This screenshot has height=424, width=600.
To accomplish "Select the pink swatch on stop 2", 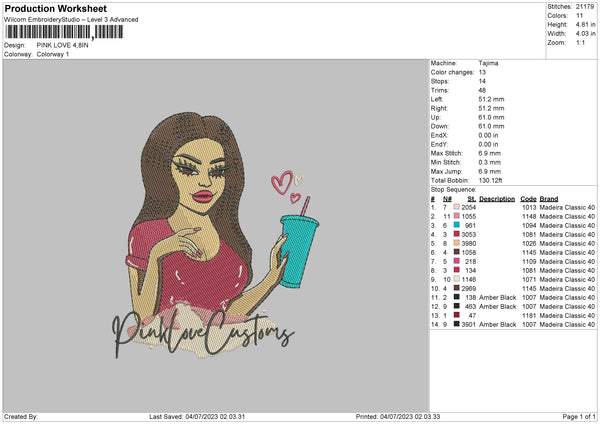I will (x=457, y=216).
